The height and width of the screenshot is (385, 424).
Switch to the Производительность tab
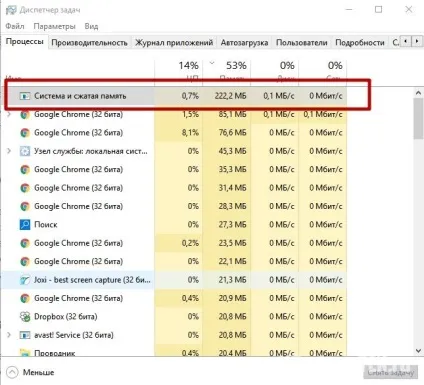89,43
